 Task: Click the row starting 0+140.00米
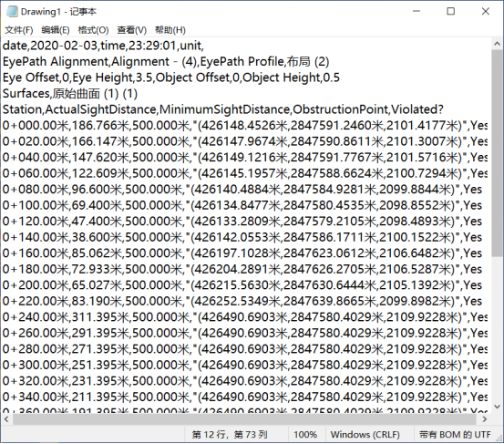tap(242, 237)
